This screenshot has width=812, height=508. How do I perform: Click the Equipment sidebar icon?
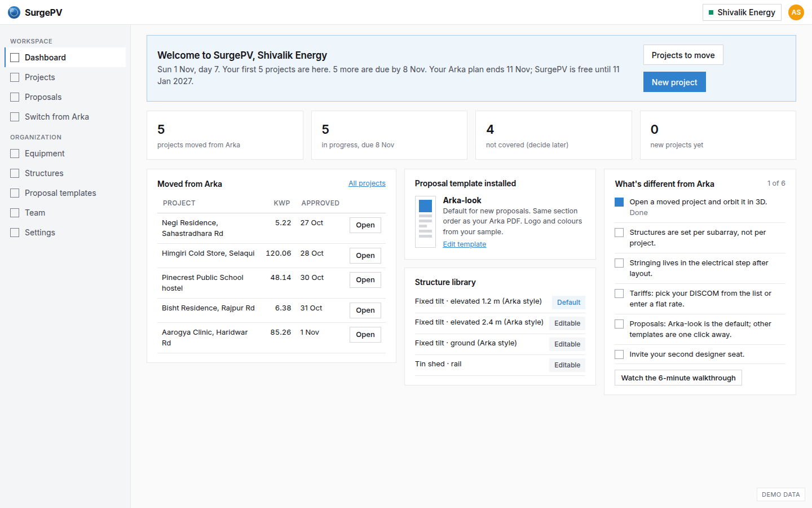(x=15, y=154)
